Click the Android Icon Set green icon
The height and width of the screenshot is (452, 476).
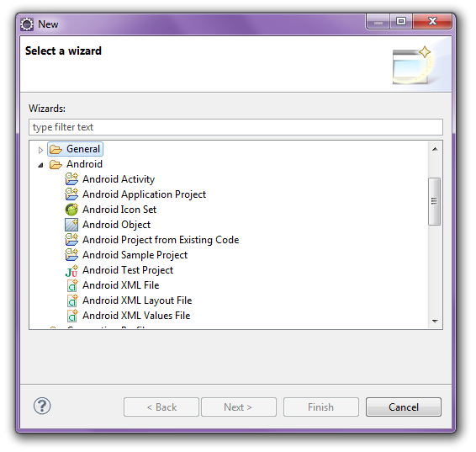71,210
